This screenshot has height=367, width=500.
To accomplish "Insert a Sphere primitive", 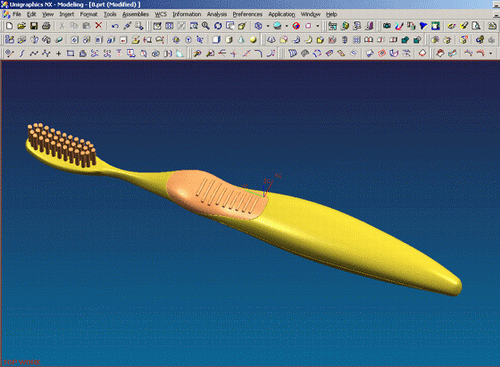I will point(253,40).
